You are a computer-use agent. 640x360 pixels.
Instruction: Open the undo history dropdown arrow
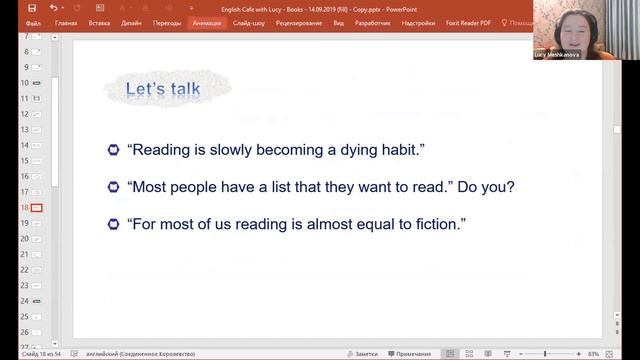point(63,8)
